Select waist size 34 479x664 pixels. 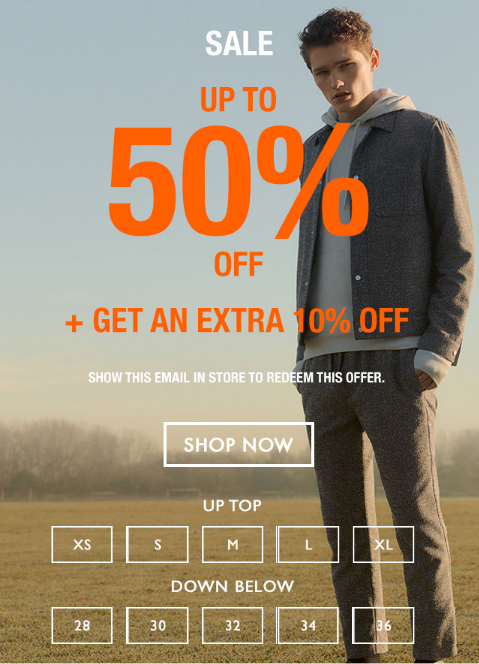coord(307,625)
